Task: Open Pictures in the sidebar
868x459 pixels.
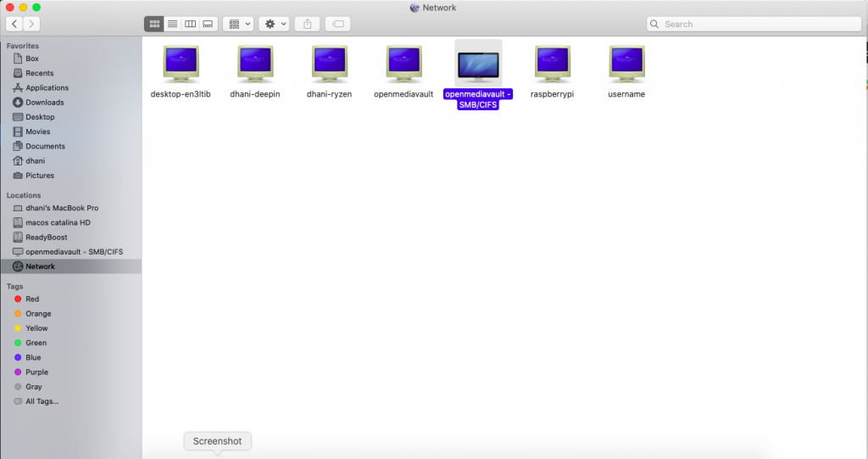Action: [71, 175]
